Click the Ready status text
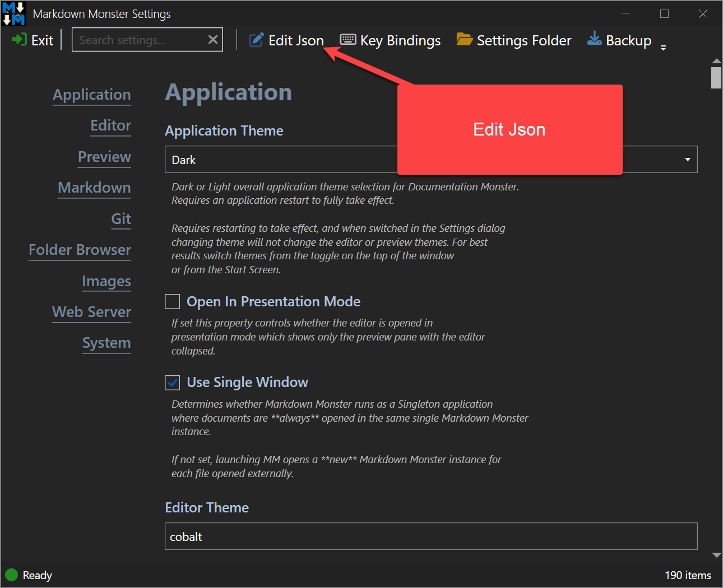This screenshot has width=723, height=588. pyautogui.click(x=37, y=575)
